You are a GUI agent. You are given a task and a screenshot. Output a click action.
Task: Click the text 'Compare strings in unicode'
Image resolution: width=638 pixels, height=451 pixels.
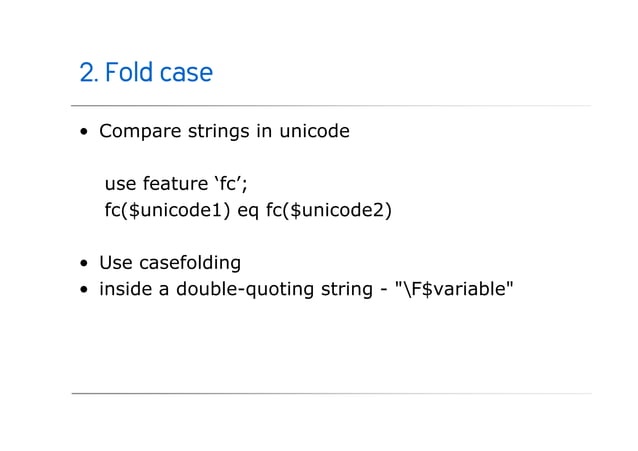[x=224, y=131]
